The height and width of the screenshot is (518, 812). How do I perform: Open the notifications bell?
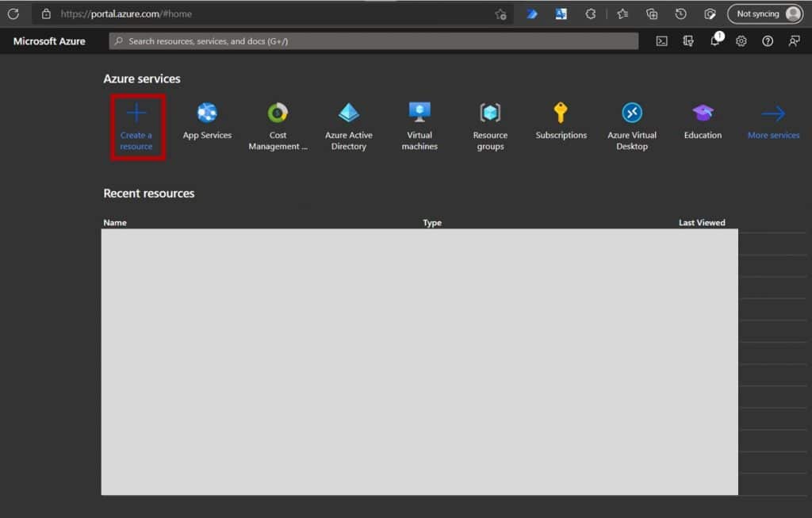[714, 40]
